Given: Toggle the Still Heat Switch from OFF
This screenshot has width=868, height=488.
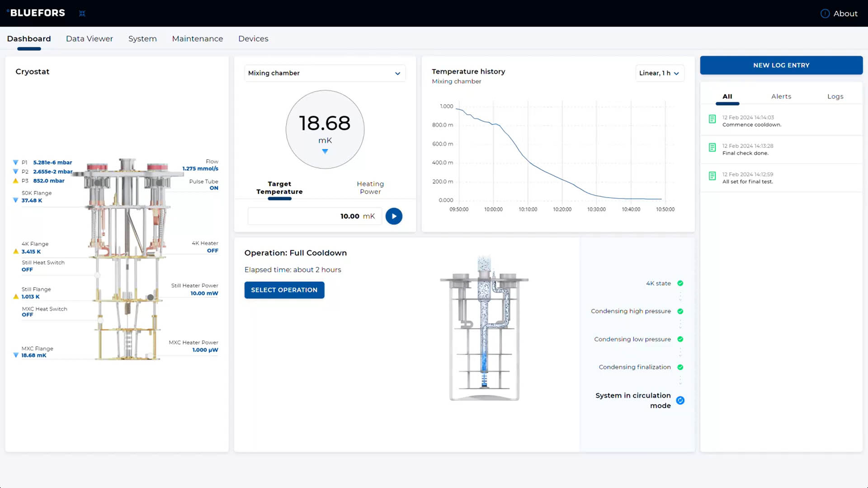Looking at the screenshot, I should tap(27, 269).
